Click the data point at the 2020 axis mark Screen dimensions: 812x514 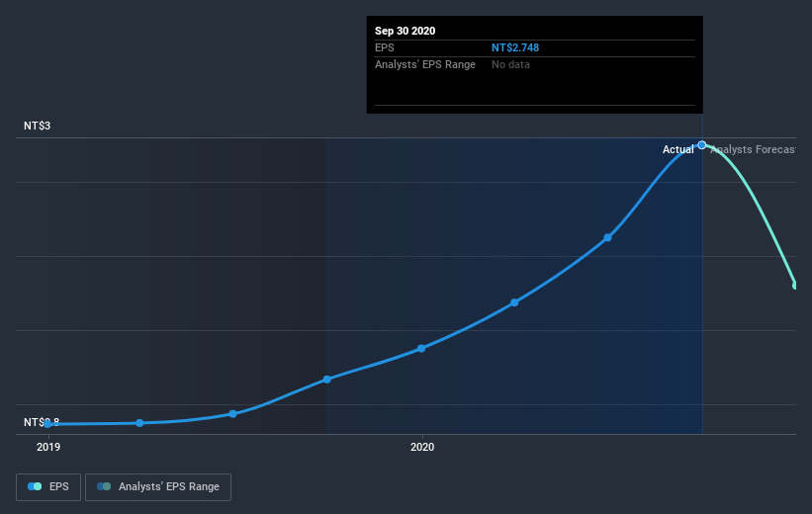pyautogui.click(x=421, y=348)
